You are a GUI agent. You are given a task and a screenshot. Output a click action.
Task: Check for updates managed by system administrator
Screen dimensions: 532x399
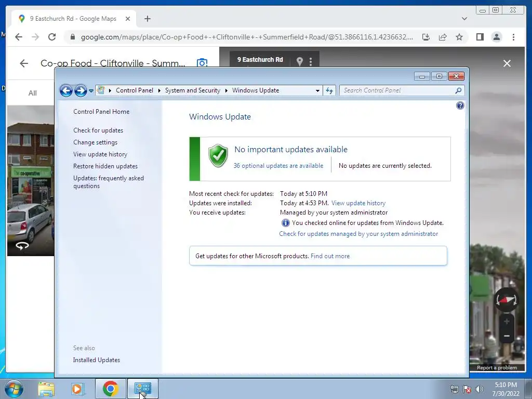(358, 234)
